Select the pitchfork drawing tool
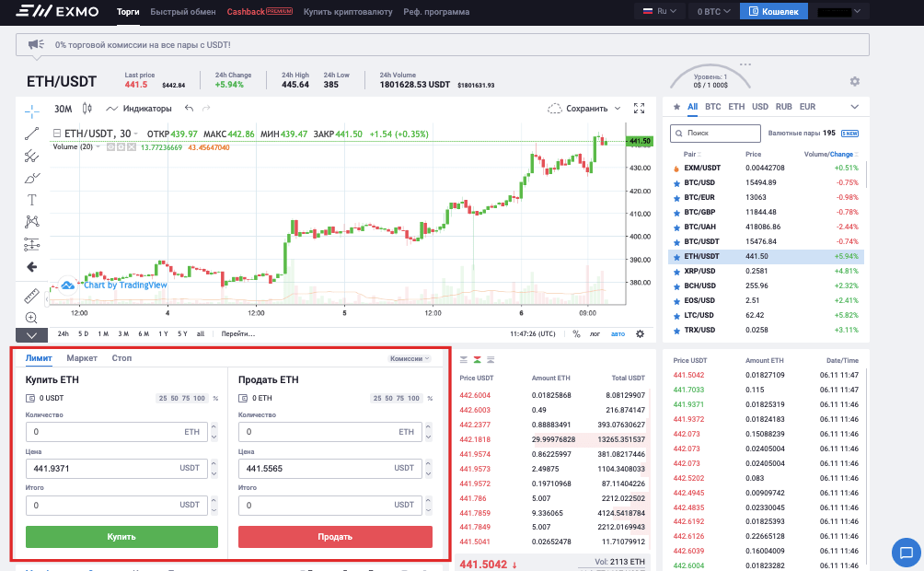The width and height of the screenshot is (924, 571). (32, 156)
